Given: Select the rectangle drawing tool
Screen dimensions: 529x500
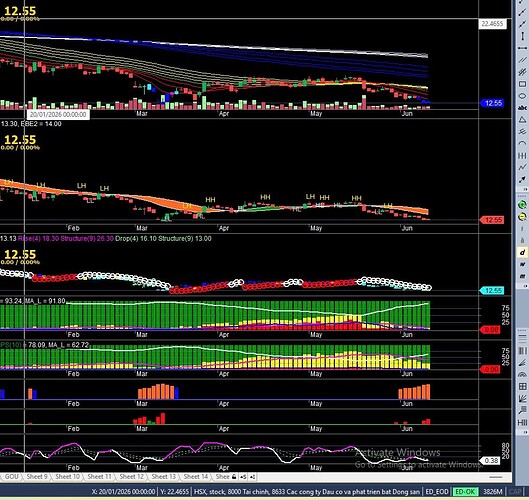Looking at the screenshot, I should coord(522,84).
